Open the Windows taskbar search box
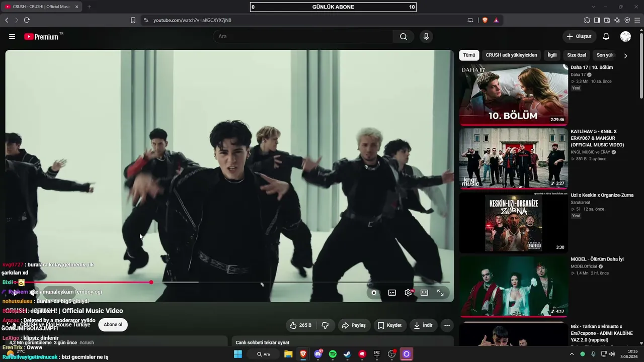Viewport: 644px width, 362px height. [263, 354]
